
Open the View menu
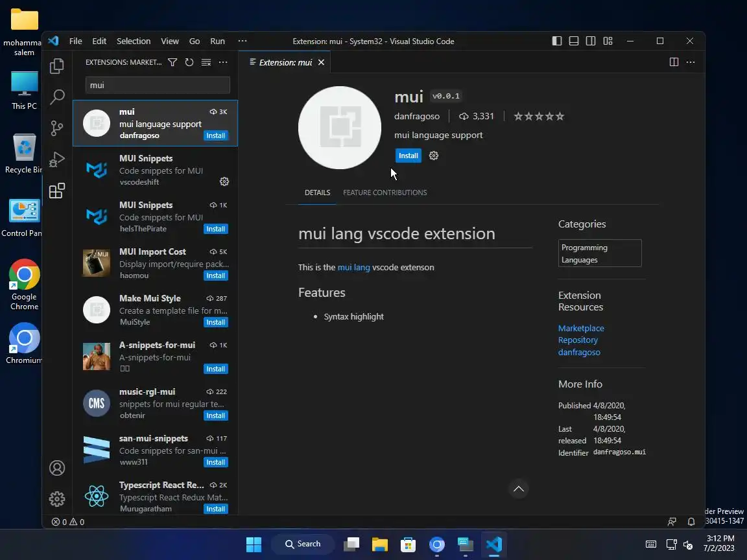[x=170, y=41]
